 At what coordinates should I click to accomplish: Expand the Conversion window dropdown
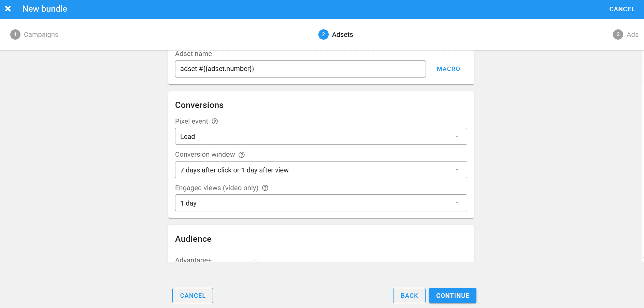320,170
